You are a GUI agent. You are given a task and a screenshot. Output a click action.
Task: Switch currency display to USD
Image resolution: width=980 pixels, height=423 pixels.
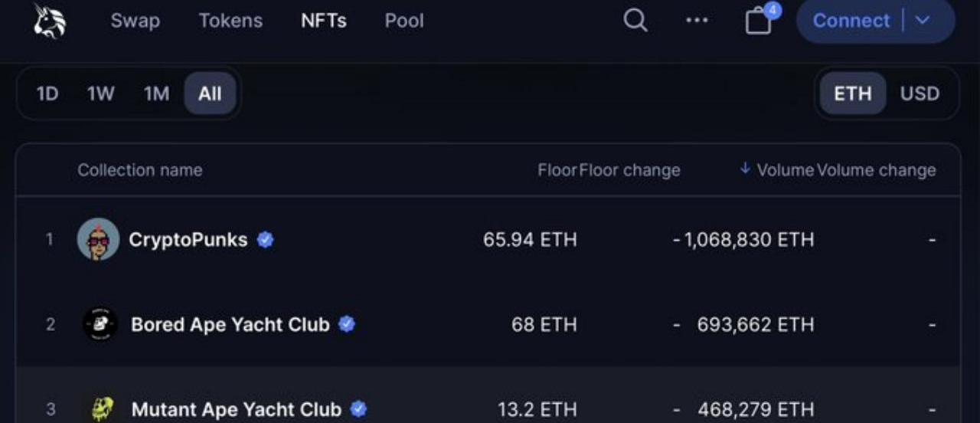click(x=920, y=93)
